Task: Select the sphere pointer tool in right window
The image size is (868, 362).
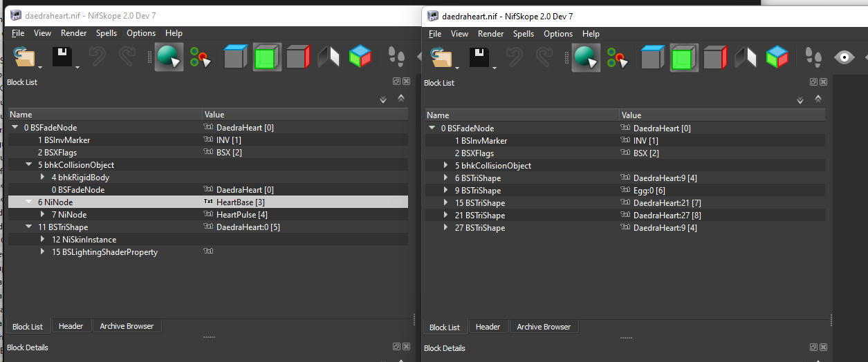Action: (x=587, y=57)
